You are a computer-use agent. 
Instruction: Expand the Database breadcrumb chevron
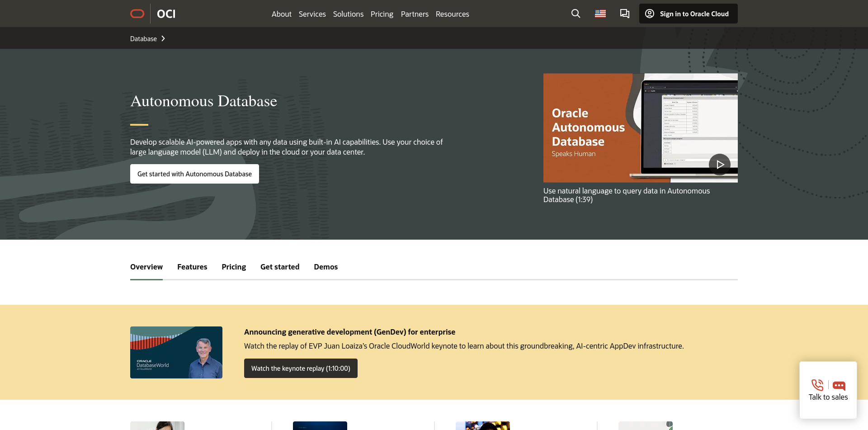163,39
